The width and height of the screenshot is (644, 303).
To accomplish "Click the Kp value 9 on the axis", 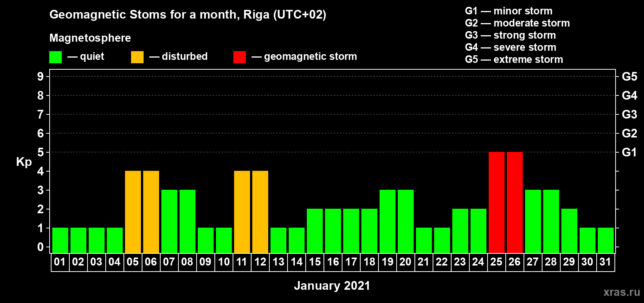I will coord(41,77).
